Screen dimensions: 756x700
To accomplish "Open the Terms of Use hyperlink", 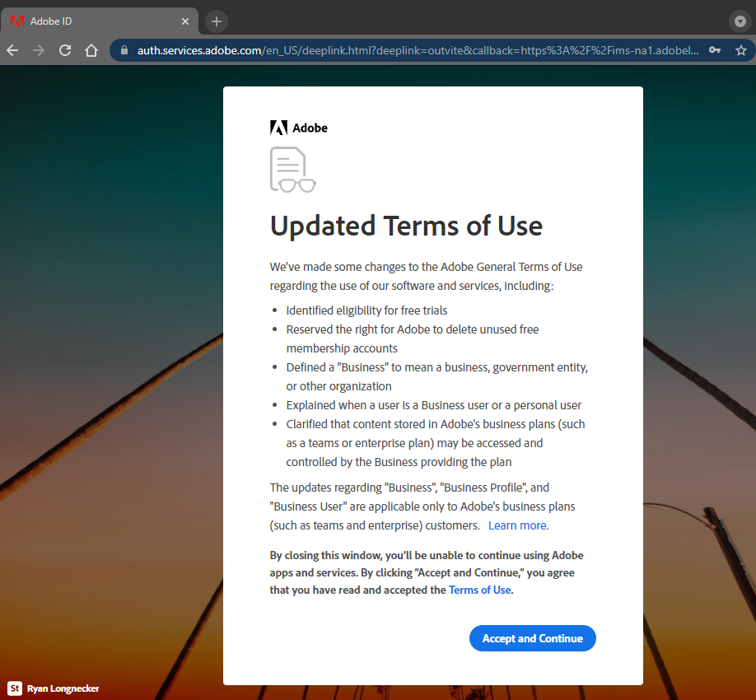I will (479, 590).
